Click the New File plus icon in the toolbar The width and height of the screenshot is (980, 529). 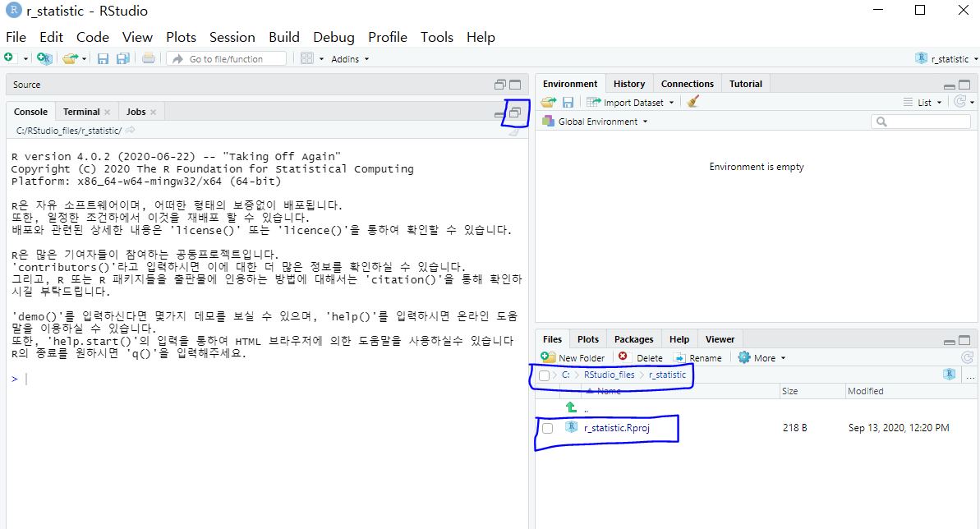tap(9, 58)
